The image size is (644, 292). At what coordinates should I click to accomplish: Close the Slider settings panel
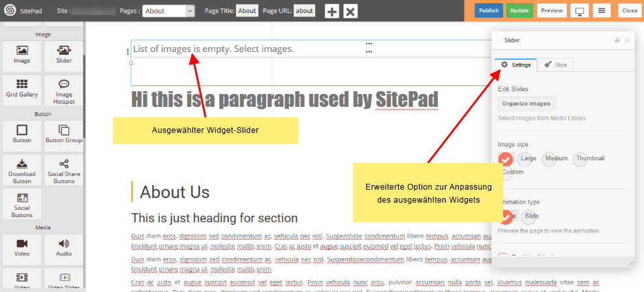pos(627,40)
